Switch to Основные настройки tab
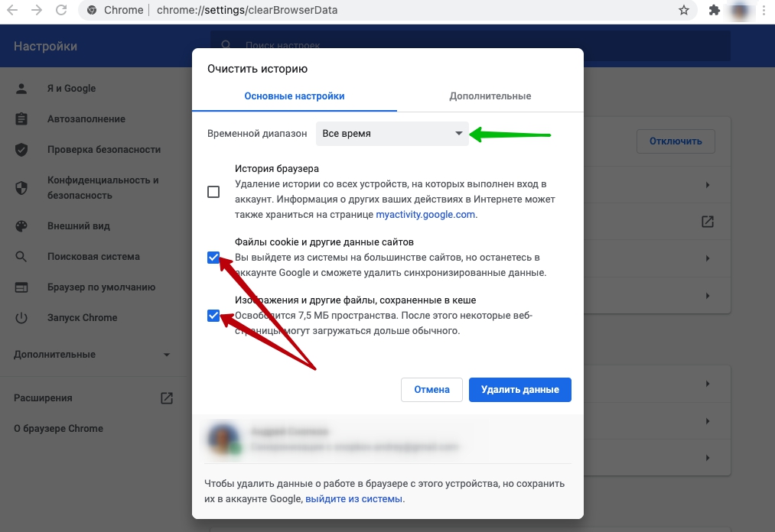 (295, 96)
